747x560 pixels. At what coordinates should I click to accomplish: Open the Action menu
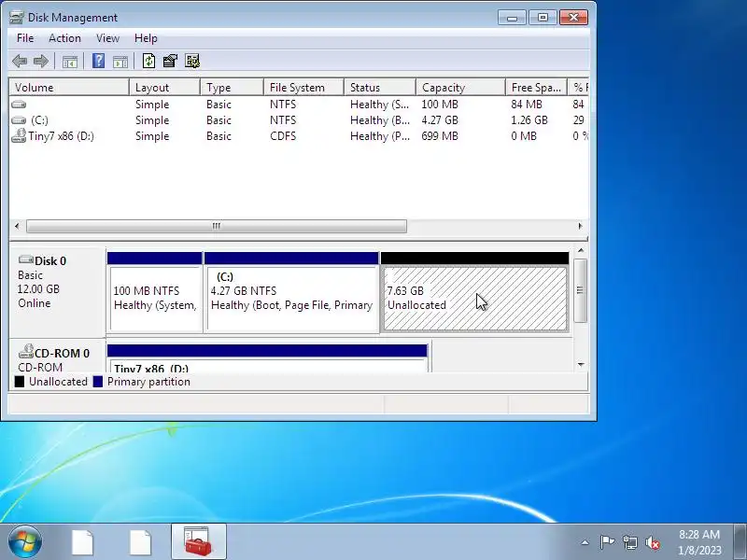pyautogui.click(x=64, y=38)
